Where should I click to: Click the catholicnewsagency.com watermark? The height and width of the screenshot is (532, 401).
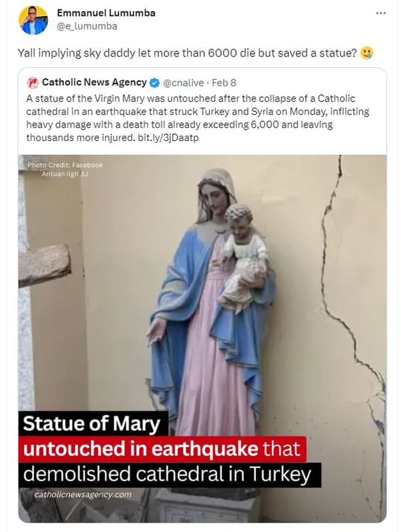83,494
